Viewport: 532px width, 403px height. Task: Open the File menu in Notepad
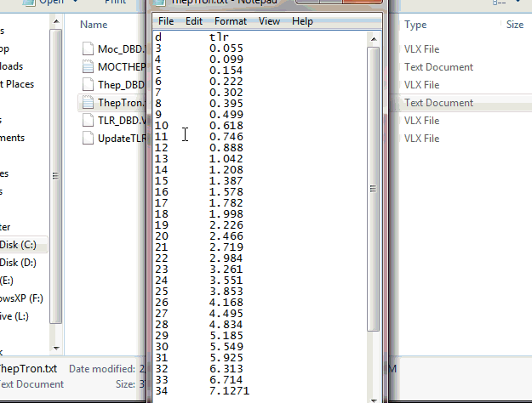(166, 20)
